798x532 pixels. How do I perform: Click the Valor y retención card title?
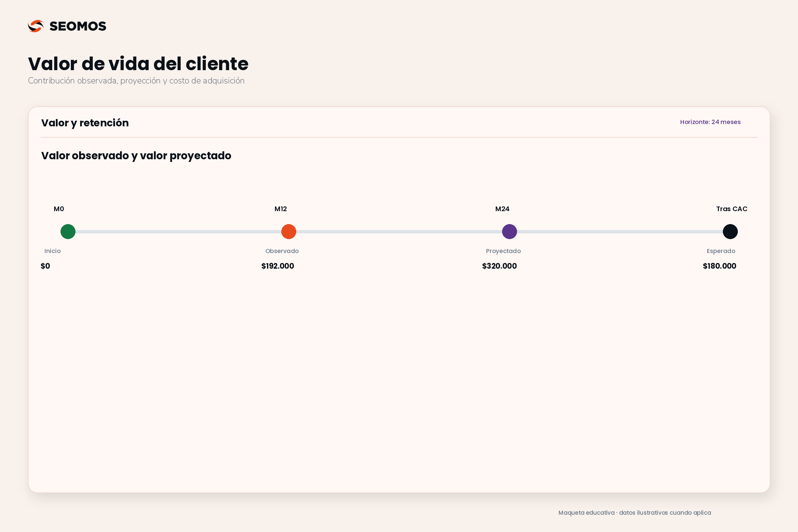click(x=85, y=123)
